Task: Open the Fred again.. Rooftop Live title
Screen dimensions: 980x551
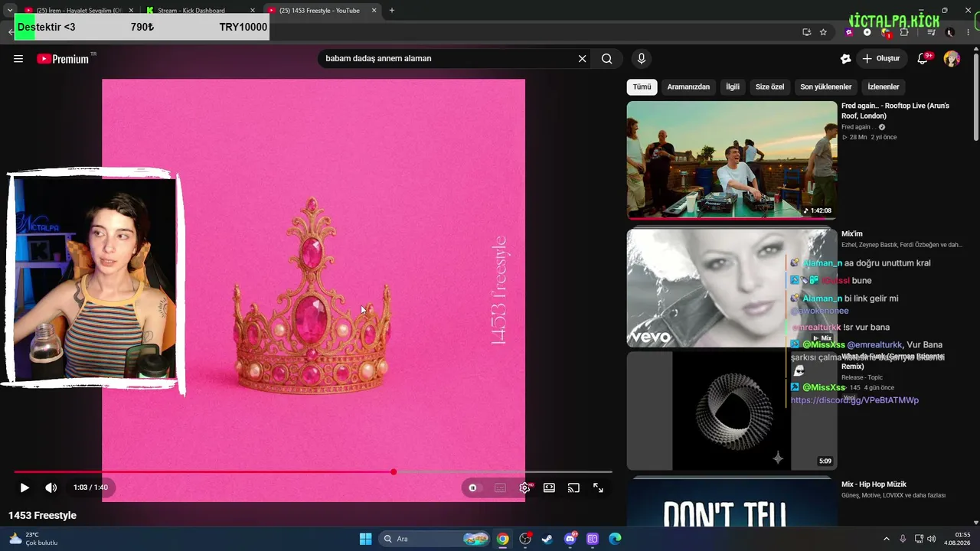Action: (x=895, y=111)
